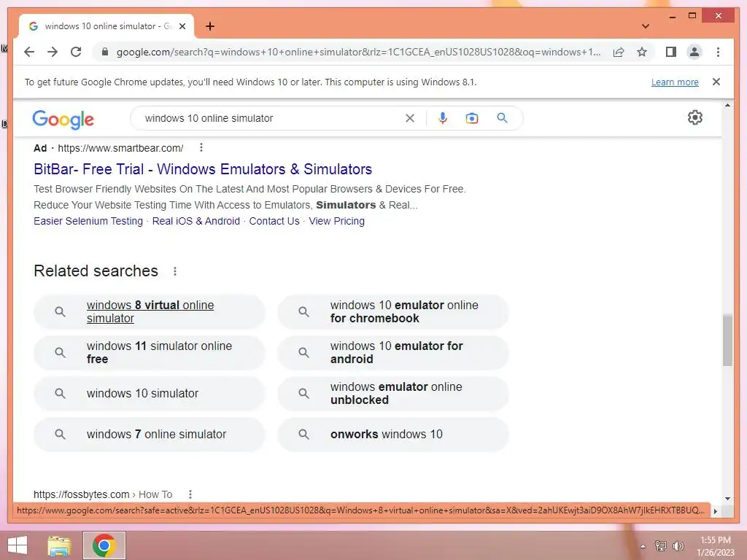Click the status bar right scroll arrow

[715, 511]
